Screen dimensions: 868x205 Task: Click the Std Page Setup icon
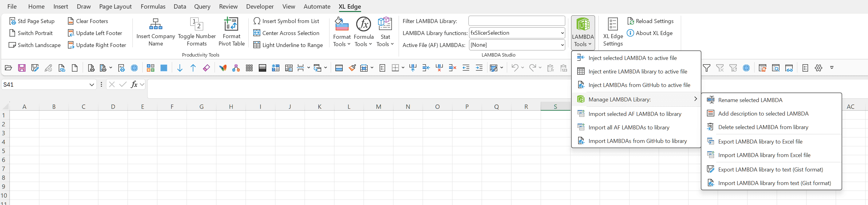[13, 21]
